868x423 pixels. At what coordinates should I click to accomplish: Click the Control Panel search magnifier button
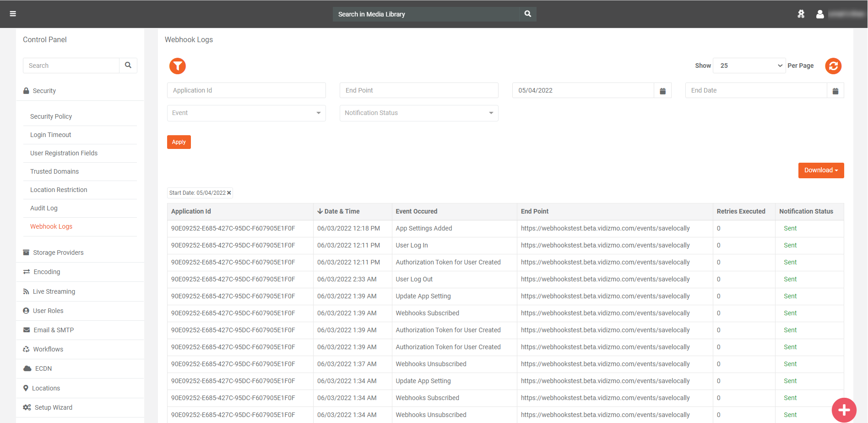pos(128,66)
